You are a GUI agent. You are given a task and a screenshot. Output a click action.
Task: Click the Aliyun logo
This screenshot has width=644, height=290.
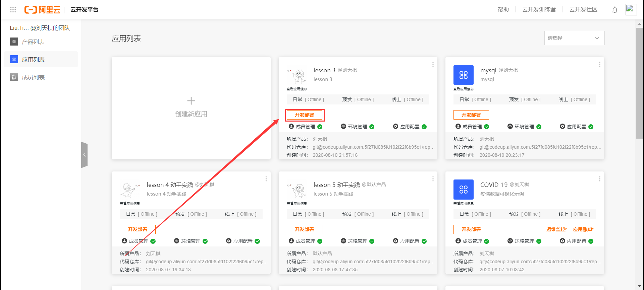tap(42, 10)
